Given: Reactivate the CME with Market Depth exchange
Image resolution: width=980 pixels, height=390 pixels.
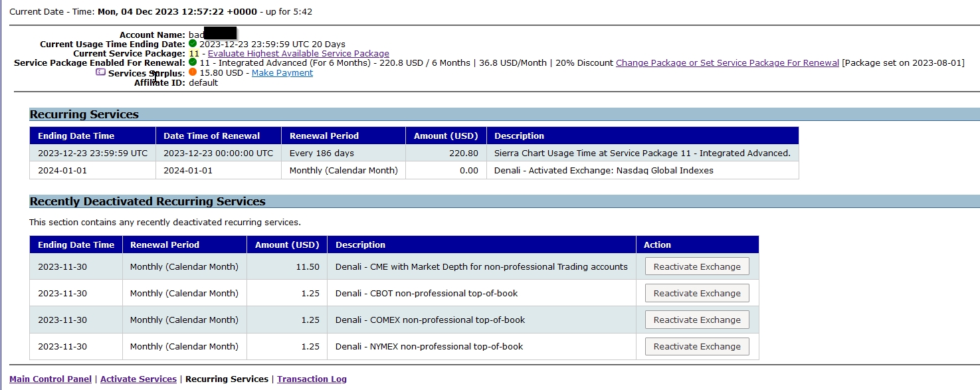Looking at the screenshot, I should [x=697, y=266].
